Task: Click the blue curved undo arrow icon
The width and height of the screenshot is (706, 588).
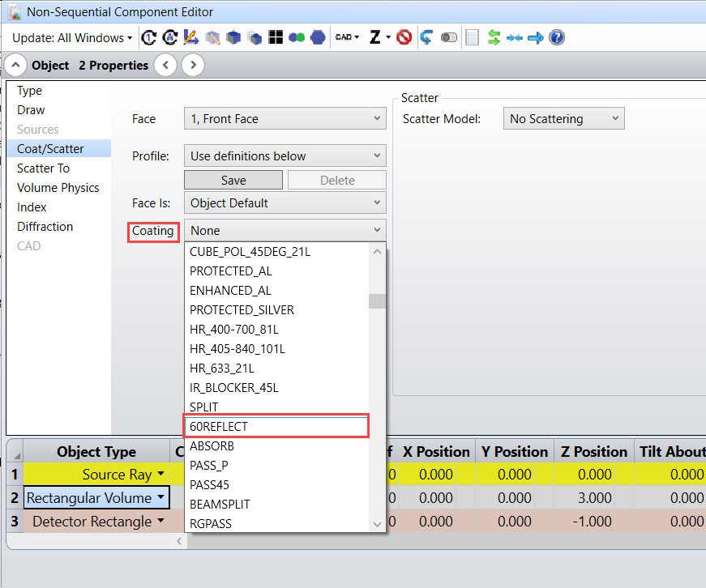Action: [426, 38]
